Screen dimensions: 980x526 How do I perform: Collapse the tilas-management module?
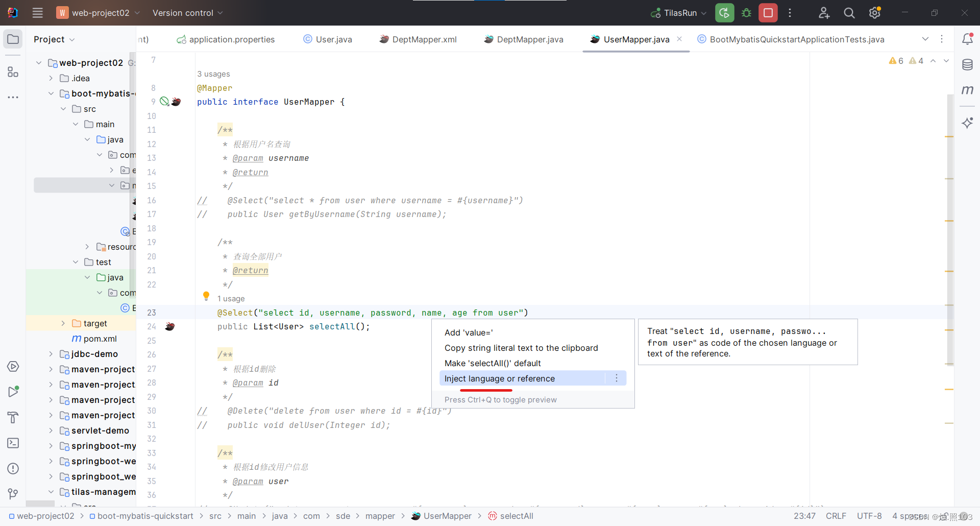[x=51, y=492]
